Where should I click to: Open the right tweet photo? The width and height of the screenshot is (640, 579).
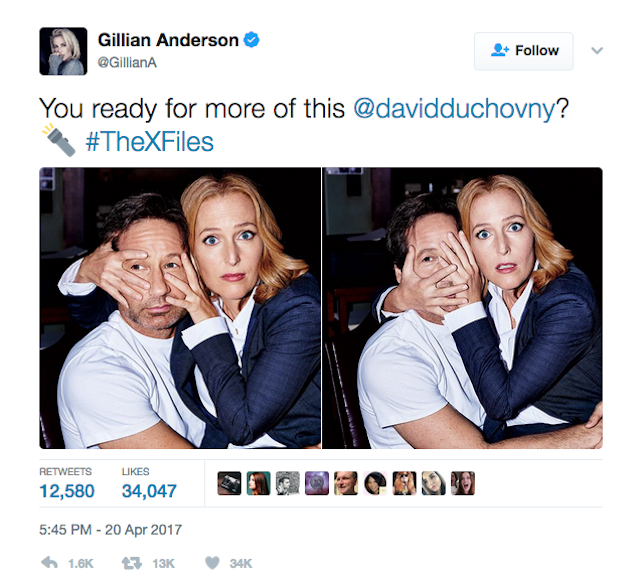462,308
